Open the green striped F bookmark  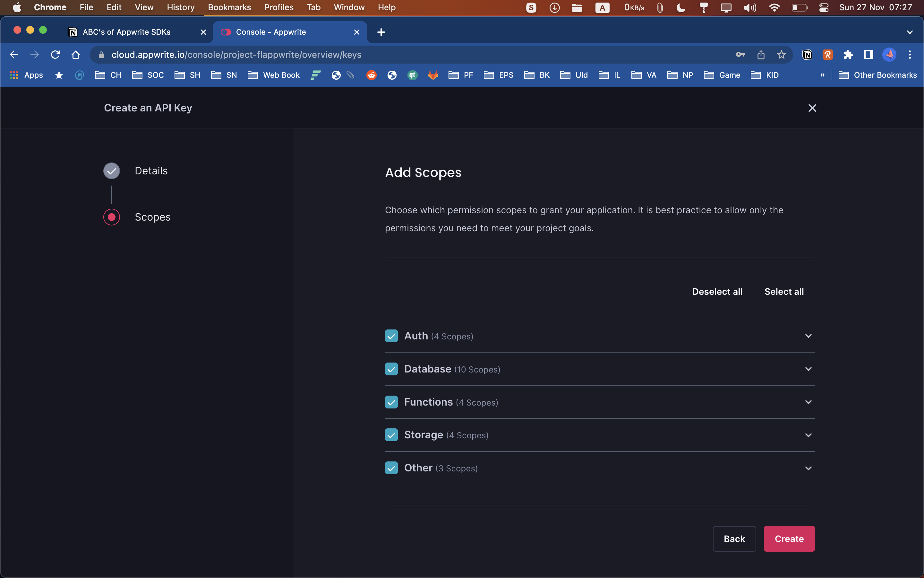pyautogui.click(x=315, y=75)
